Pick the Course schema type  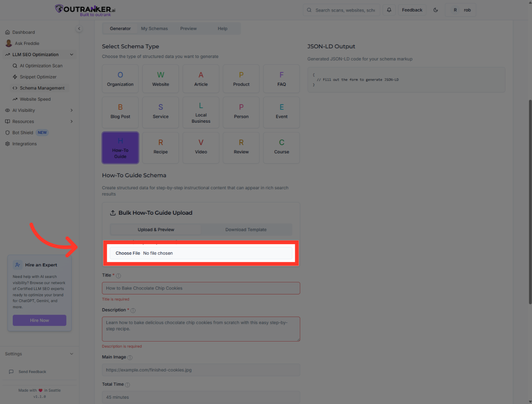tap(282, 148)
